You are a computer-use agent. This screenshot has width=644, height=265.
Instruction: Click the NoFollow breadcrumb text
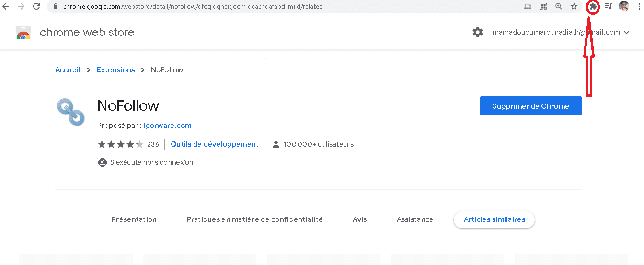point(167,70)
